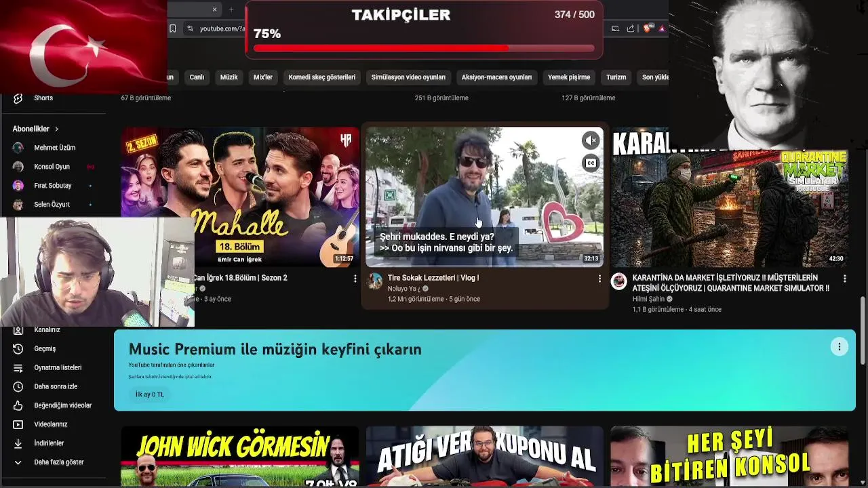Click the Oynatma listeleri playlist icon

pyautogui.click(x=18, y=367)
